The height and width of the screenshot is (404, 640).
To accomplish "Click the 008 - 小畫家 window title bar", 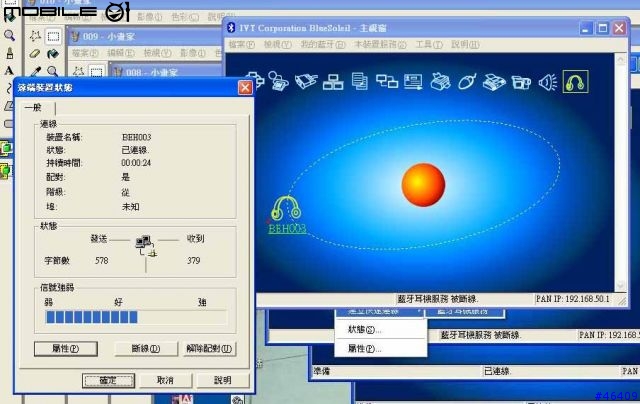I will click(167, 72).
